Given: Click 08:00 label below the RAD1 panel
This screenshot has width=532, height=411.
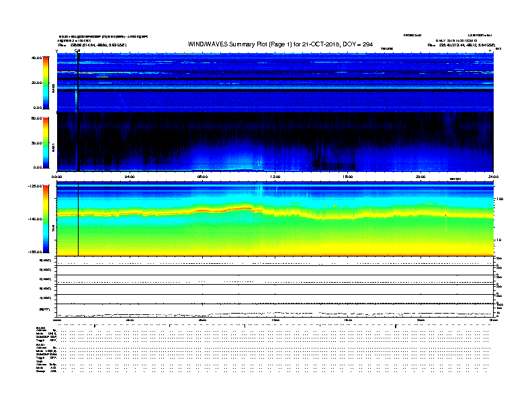Looking at the screenshot, I should click(202, 177).
